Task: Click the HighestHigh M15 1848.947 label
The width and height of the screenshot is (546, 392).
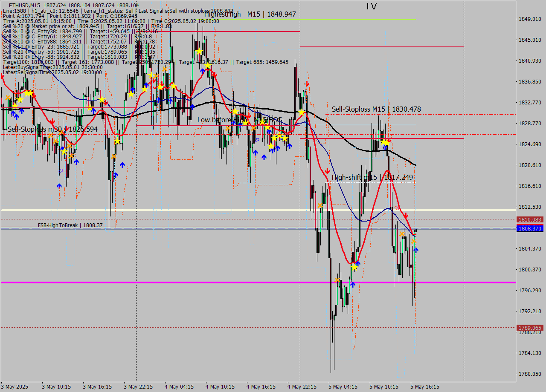Action: (x=250, y=14)
